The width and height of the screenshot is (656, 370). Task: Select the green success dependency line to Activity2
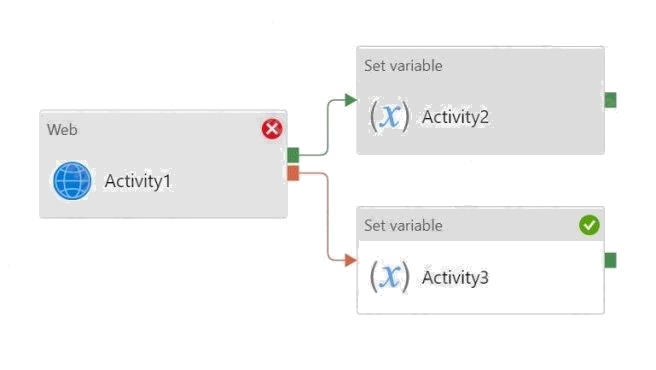(327, 128)
